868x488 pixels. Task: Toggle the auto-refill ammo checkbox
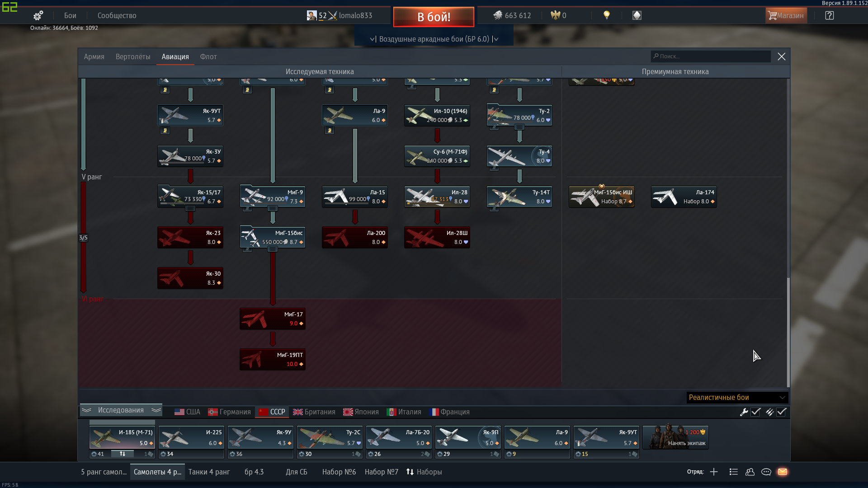(782, 412)
